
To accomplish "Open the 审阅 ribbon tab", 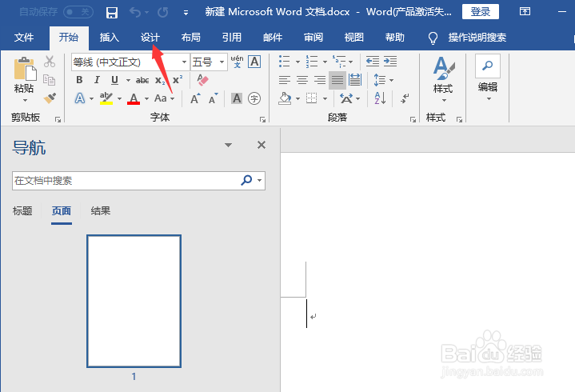I will pyautogui.click(x=313, y=38).
